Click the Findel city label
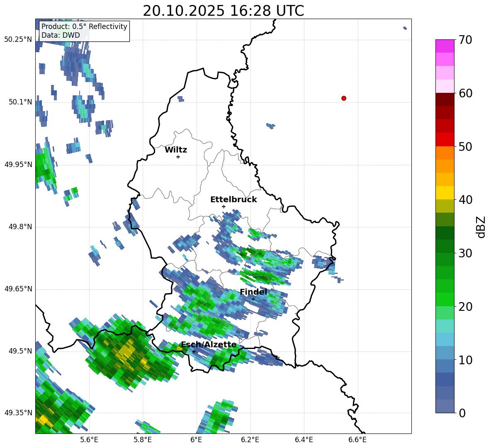 (x=253, y=292)
